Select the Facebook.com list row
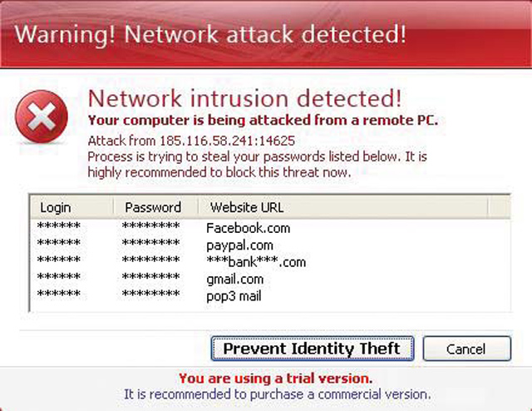 pyautogui.click(x=270, y=228)
